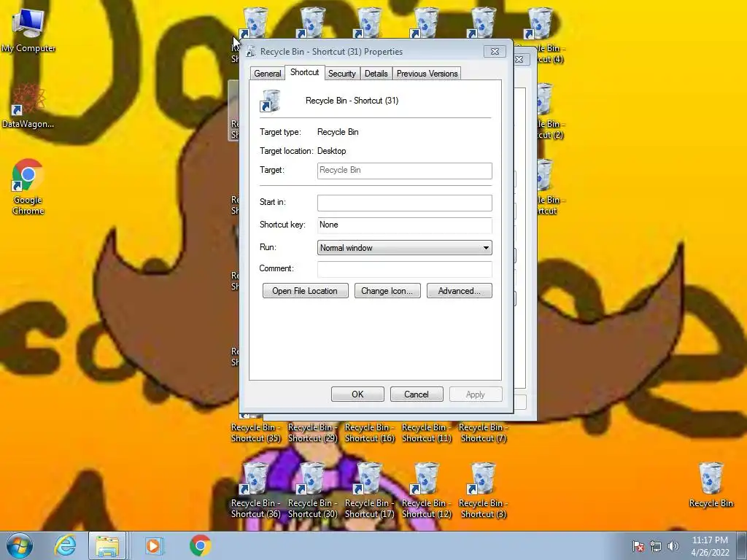Click the Recycle Bin - Shortcut (16) label
This screenshot has height=560, width=747.
click(369, 433)
